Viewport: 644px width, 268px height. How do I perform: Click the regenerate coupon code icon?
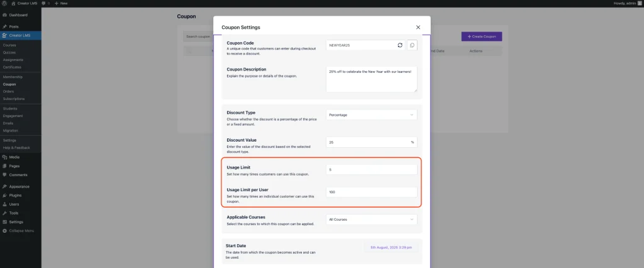(400, 45)
